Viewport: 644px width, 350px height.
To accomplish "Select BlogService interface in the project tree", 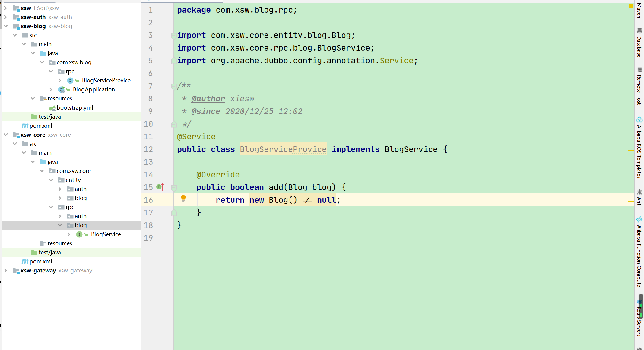I will click(106, 234).
